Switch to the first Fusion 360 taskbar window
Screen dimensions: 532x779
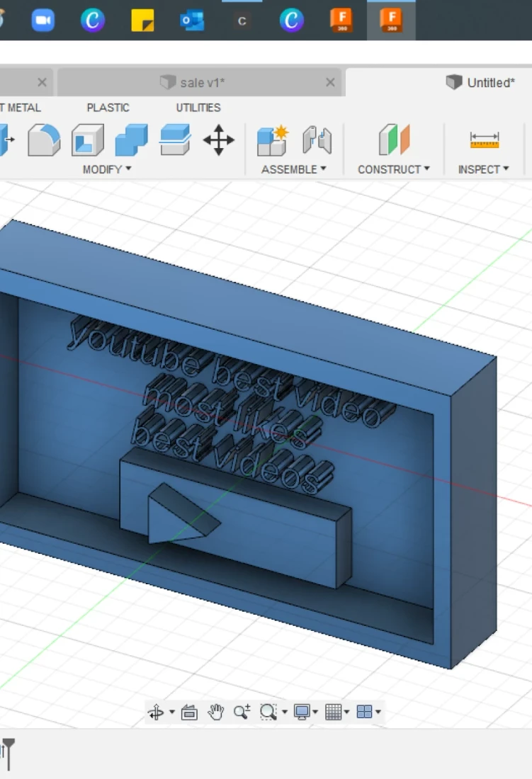click(x=341, y=21)
